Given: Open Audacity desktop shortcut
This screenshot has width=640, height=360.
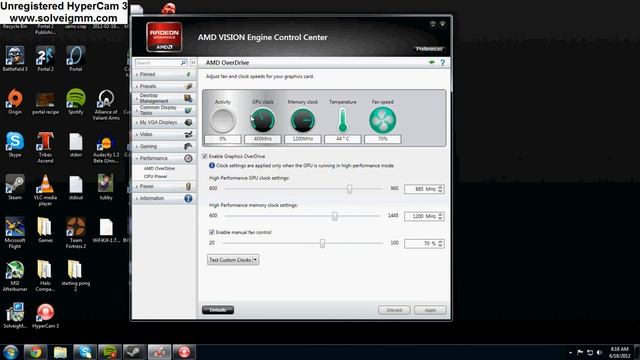Looking at the screenshot, I should coord(106,147).
